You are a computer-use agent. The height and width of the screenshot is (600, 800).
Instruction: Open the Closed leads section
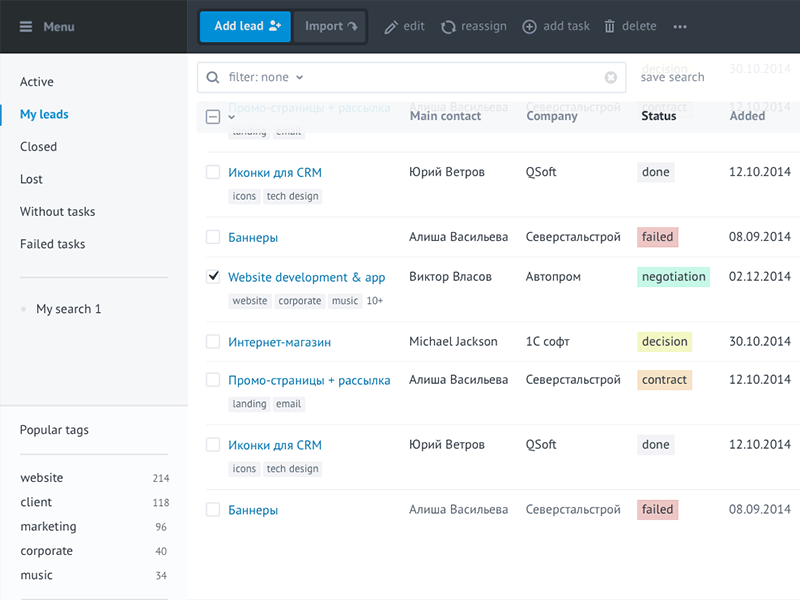(x=39, y=147)
